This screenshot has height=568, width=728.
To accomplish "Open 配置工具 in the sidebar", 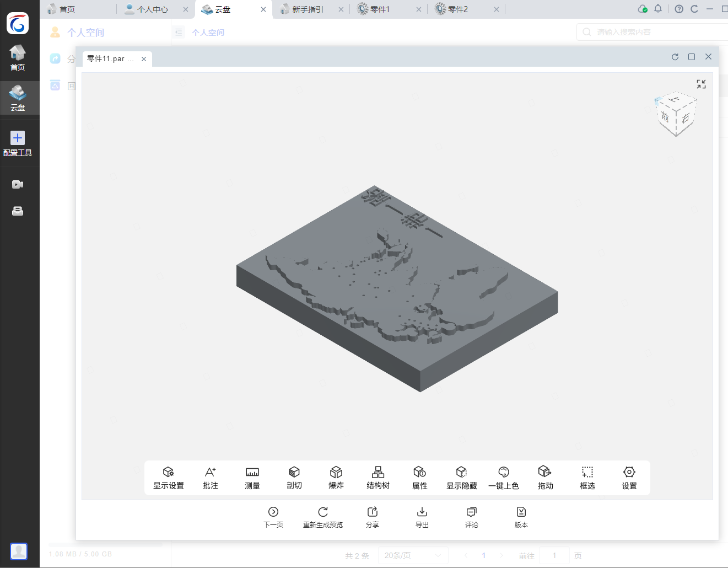I will point(18,144).
